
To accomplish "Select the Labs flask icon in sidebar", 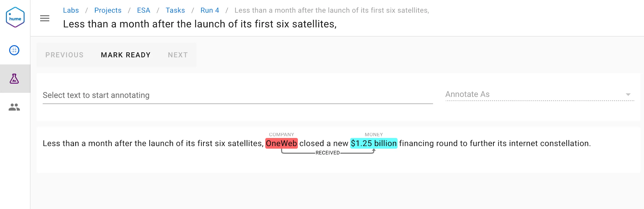I will click(14, 79).
